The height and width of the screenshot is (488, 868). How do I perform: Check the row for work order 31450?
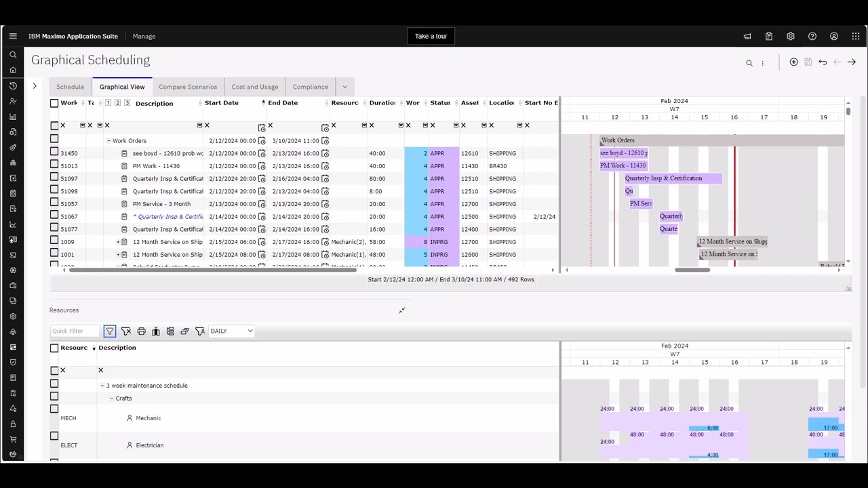click(54, 152)
